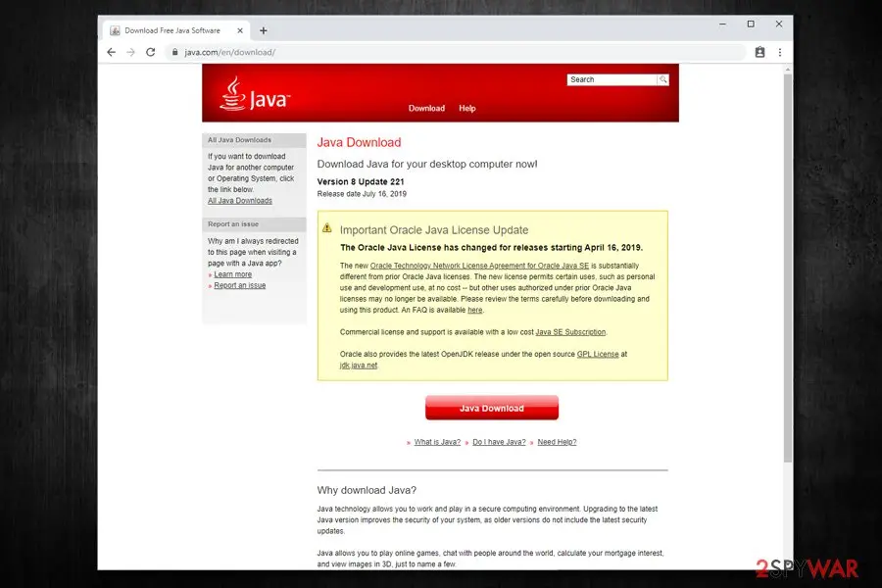Click the scrollbar up arrow
882x588 pixels.
click(788, 70)
